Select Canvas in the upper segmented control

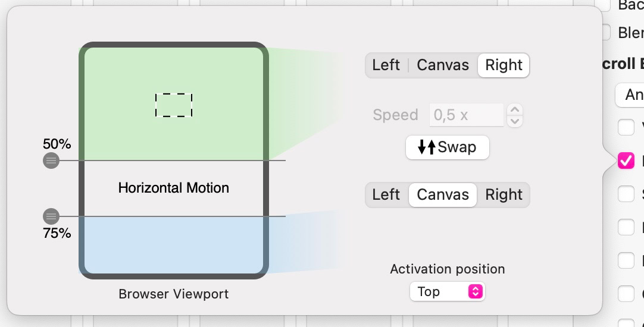tap(443, 65)
